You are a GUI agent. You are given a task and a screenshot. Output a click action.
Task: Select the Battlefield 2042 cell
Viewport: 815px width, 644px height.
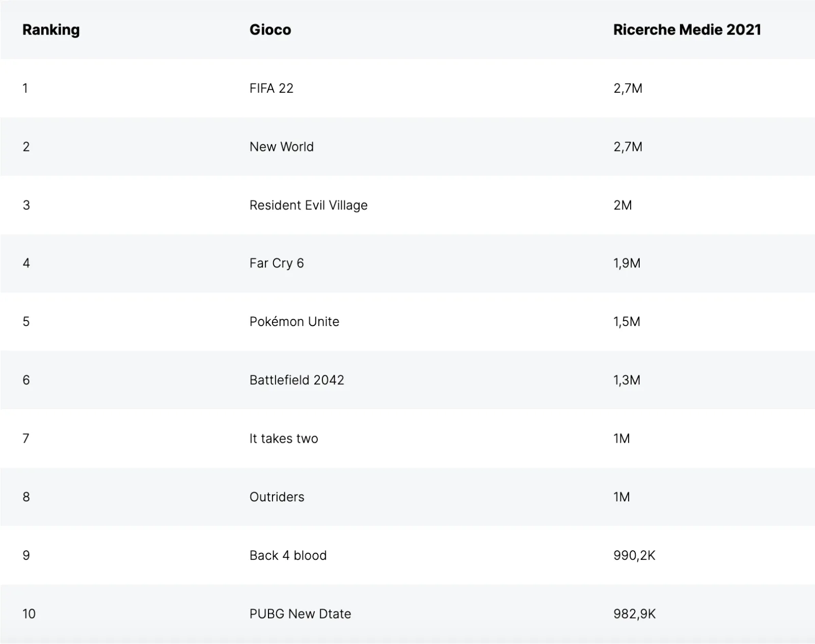pos(296,380)
